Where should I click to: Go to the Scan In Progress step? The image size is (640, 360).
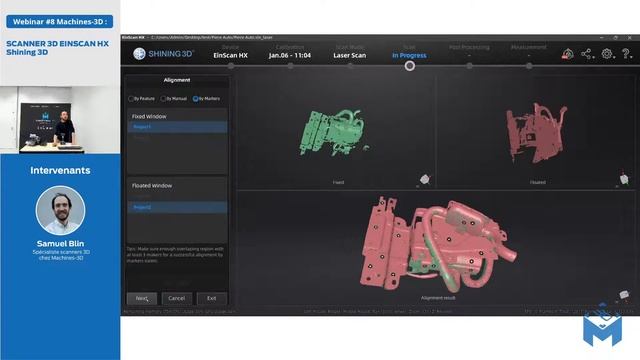409,55
